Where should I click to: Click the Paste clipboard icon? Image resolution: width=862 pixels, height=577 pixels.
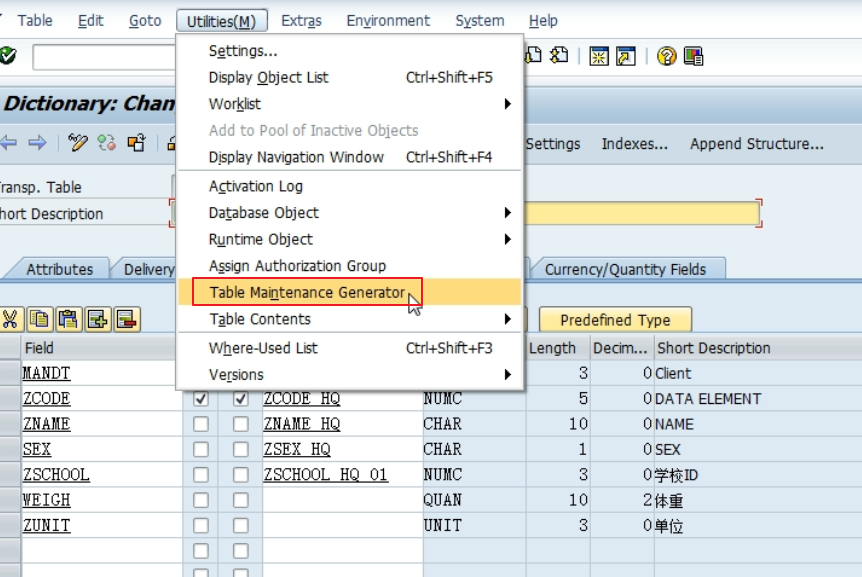[x=68, y=319]
